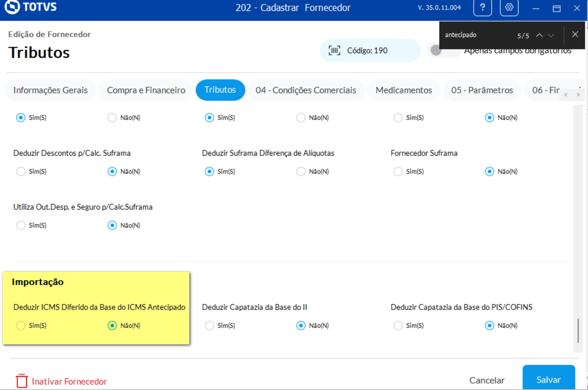Screen dimensions: 588x390
Task: Click the trash icon for Inativar Fornecedor
Action: point(22,381)
